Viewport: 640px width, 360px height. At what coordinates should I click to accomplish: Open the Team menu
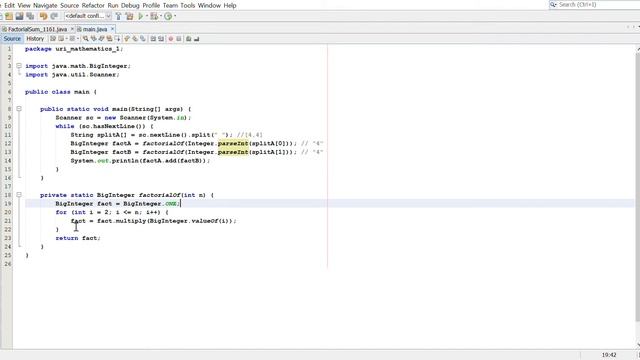[170, 5]
